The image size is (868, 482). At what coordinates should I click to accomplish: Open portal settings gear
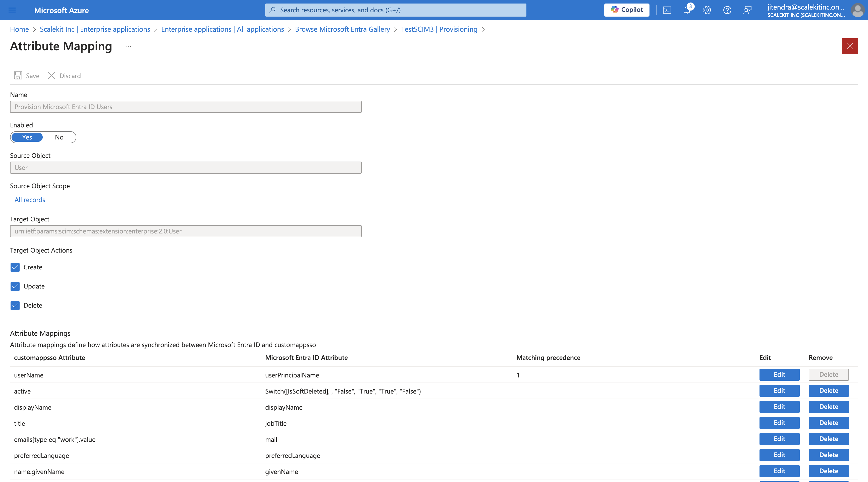click(707, 10)
